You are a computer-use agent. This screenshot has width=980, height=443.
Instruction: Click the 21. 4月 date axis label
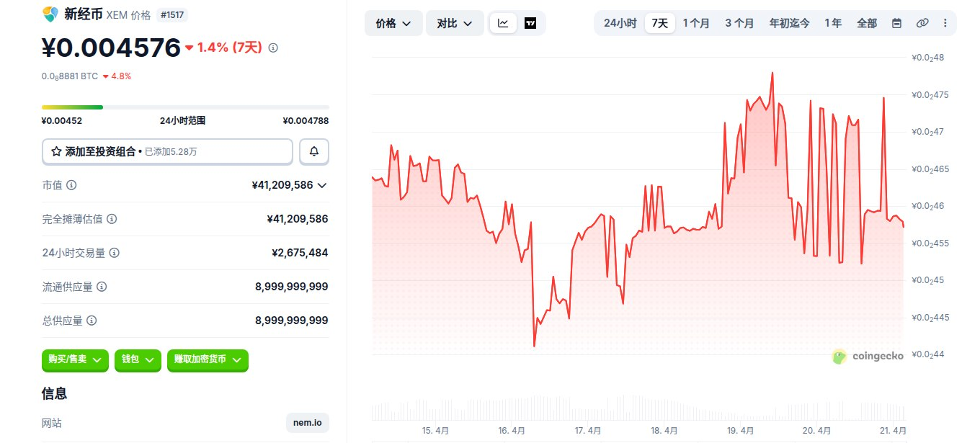pyautogui.click(x=894, y=431)
